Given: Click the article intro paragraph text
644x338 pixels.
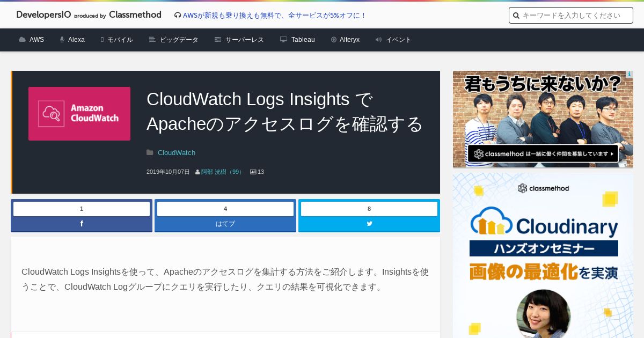Looking at the screenshot, I should click(225, 280).
